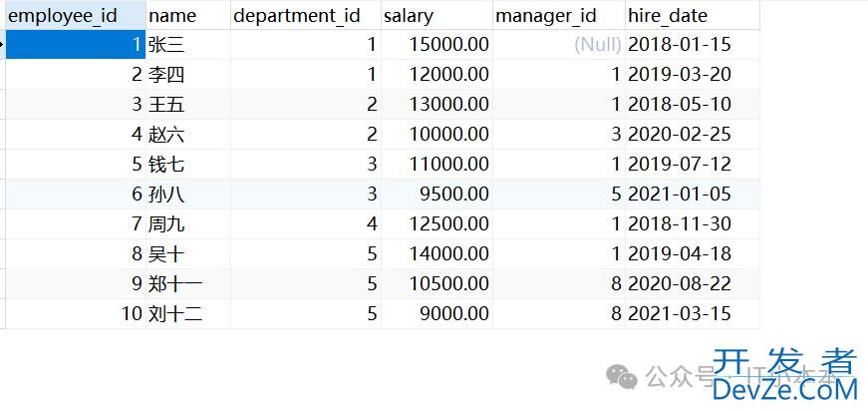Select the (Null) manager_id cell for 张三

pos(558,45)
